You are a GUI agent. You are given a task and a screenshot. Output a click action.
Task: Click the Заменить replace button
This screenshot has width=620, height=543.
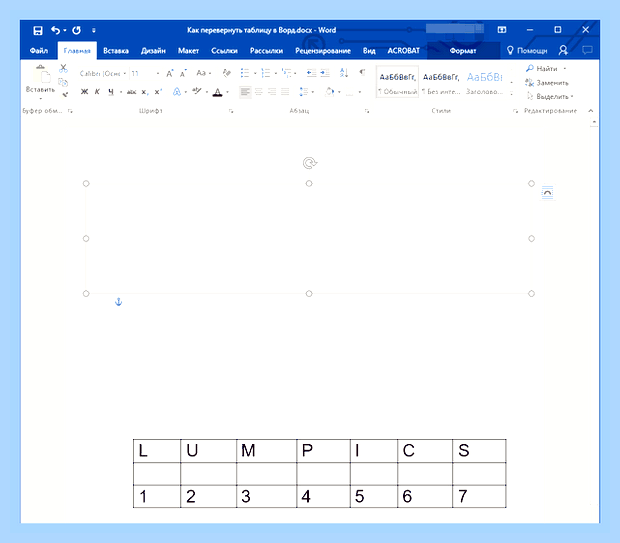click(547, 83)
